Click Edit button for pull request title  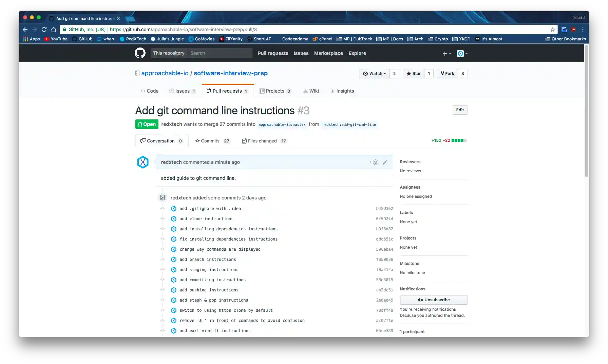[x=460, y=110]
